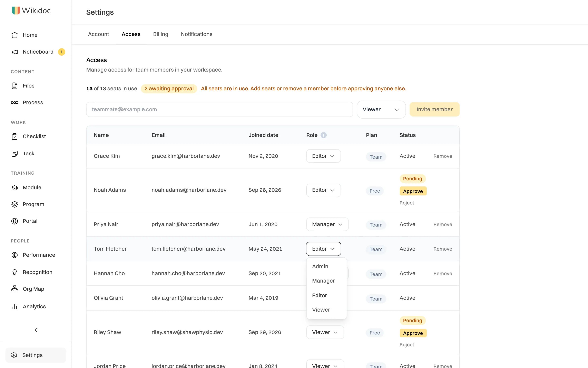588x368 pixels.
Task: Click the Status column header
Action: (408, 135)
